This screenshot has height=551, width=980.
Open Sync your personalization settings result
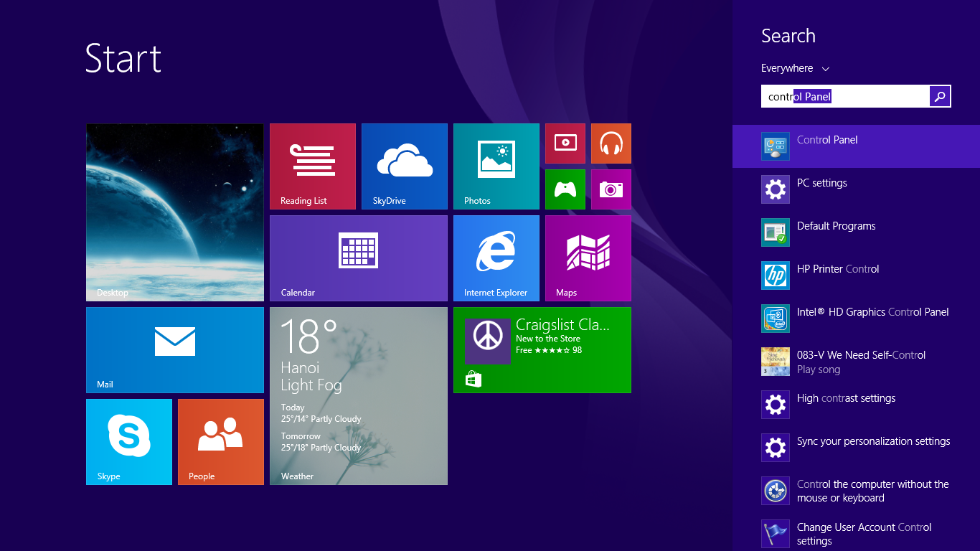point(856,448)
